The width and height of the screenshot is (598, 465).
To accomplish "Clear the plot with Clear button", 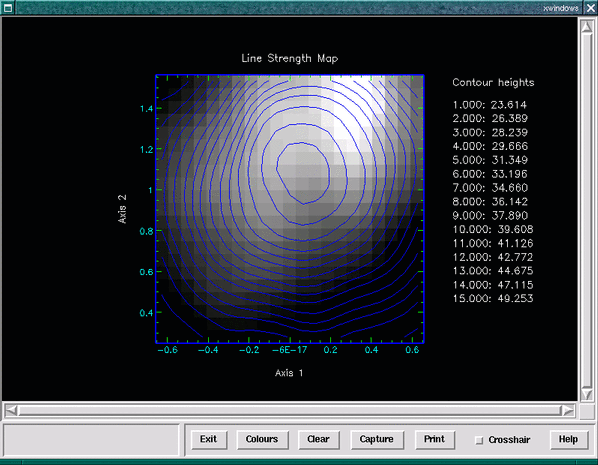I will [x=318, y=439].
